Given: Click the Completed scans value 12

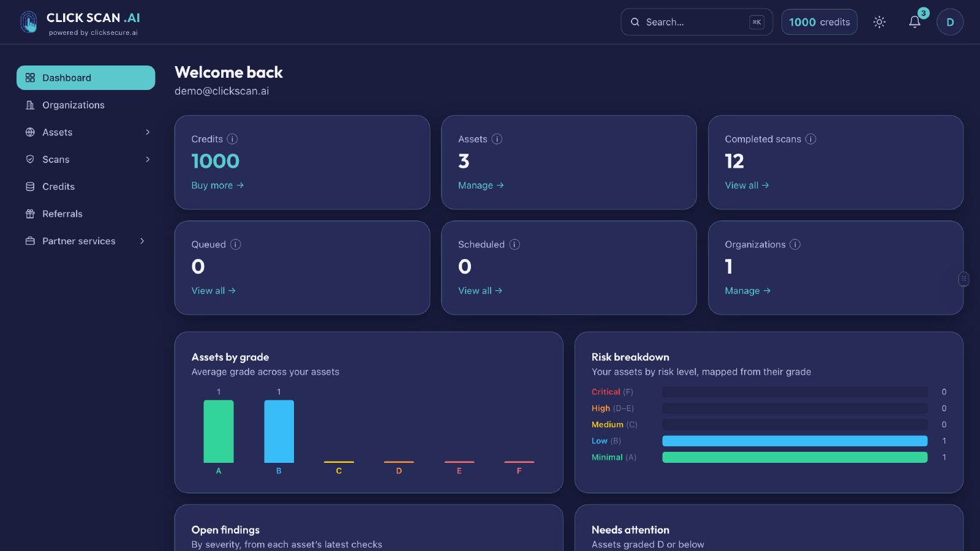Looking at the screenshot, I should [x=734, y=161].
